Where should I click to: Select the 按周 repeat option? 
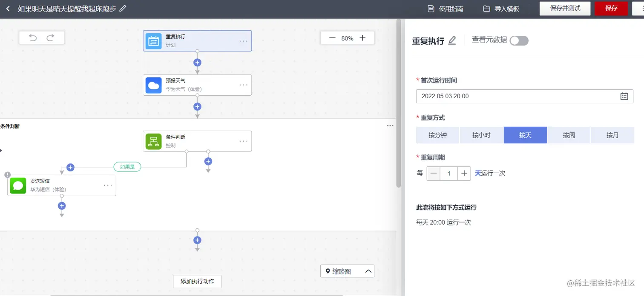click(x=569, y=135)
